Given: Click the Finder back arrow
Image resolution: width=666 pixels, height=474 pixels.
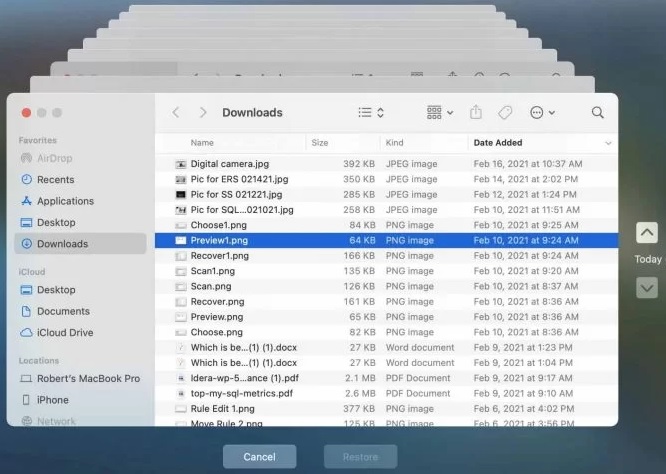Looking at the screenshot, I should pos(176,113).
